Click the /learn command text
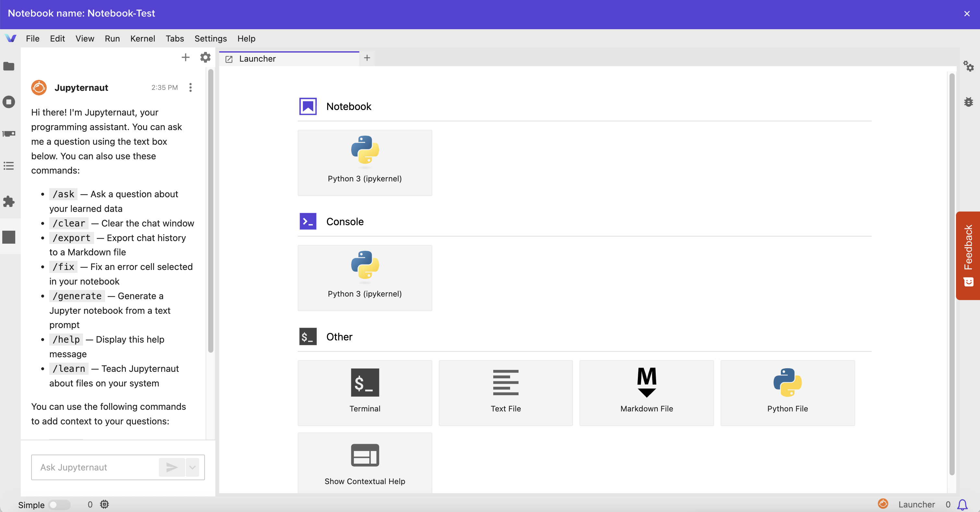Viewport: 980px width, 512px height. click(x=69, y=369)
